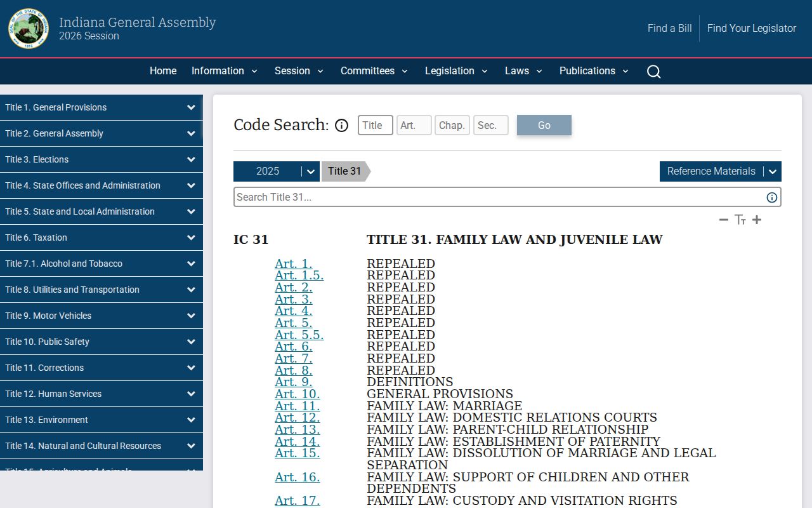The height and width of the screenshot is (508, 812).
Task: Reset text size with the Tt icon
Action: [740, 220]
